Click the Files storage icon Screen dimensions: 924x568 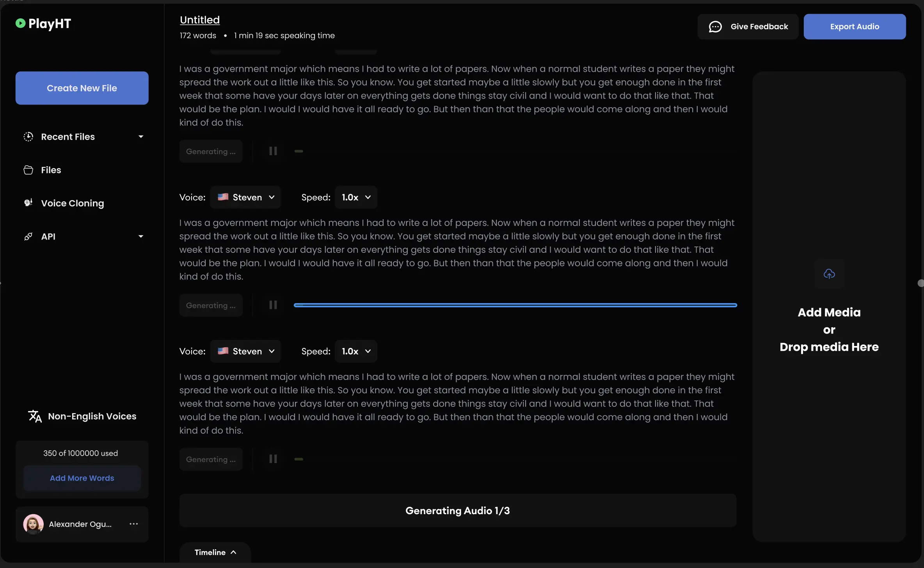(x=28, y=170)
